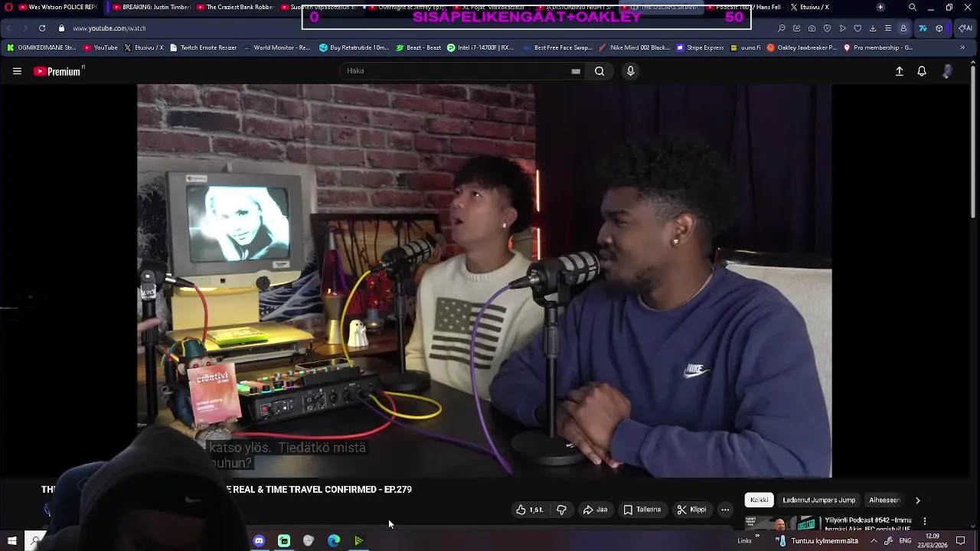The image size is (980, 551).
Task: Open uuno.fi bookmark
Action: 746,47
